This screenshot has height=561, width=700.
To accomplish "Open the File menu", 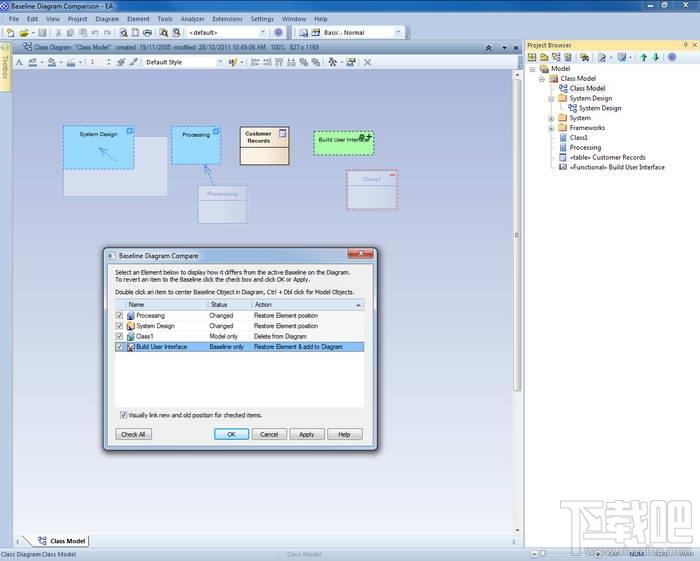I will 14,19.
